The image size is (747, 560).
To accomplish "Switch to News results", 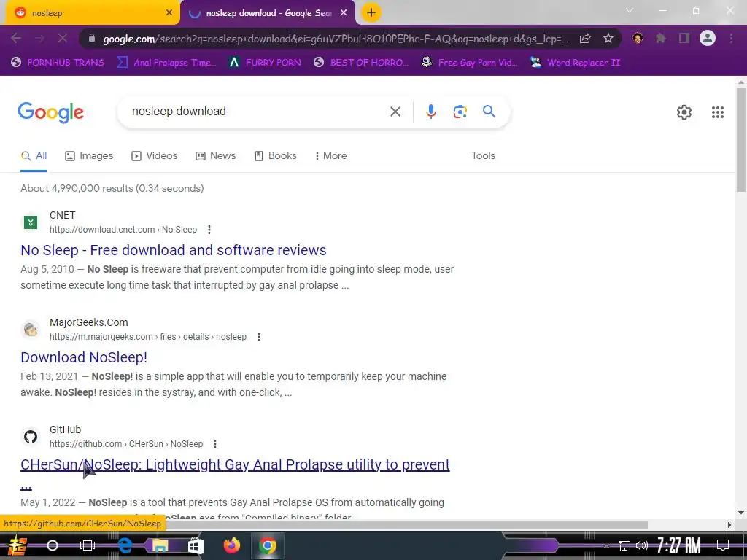I will click(x=216, y=156).
